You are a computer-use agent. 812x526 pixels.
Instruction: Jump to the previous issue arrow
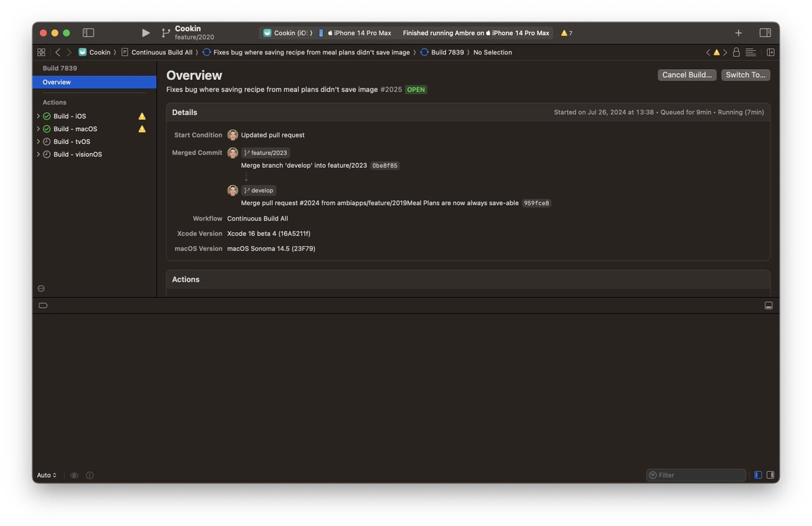coord(708,52)
